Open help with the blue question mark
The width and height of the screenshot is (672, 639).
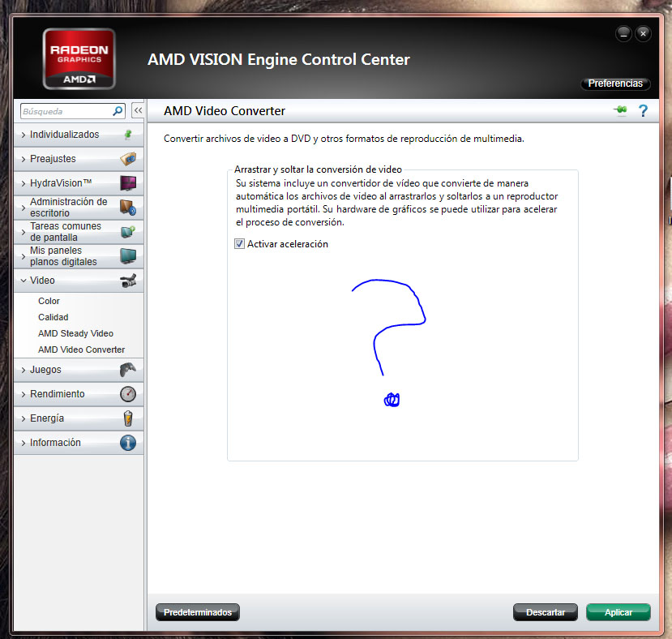click(643, 110)
